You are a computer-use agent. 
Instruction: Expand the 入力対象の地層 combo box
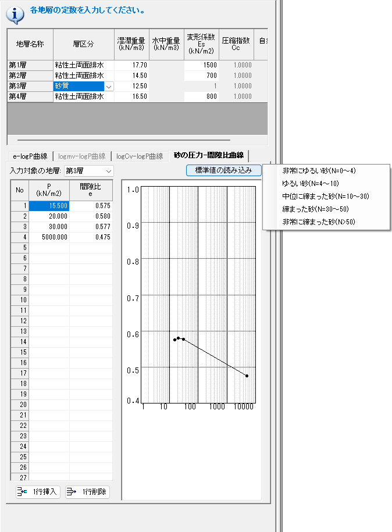click(109, 171)
